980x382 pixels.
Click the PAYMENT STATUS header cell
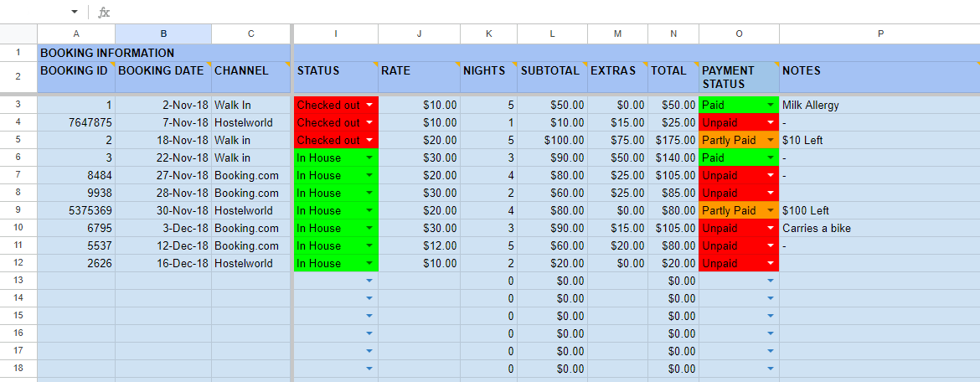[739, 77]
